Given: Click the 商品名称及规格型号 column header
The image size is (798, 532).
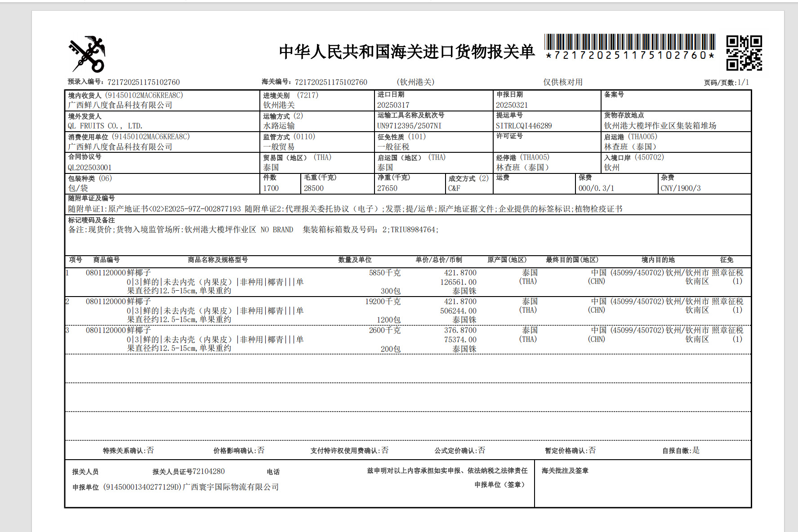Looking at the screenshot, I should tap(218, 260).
